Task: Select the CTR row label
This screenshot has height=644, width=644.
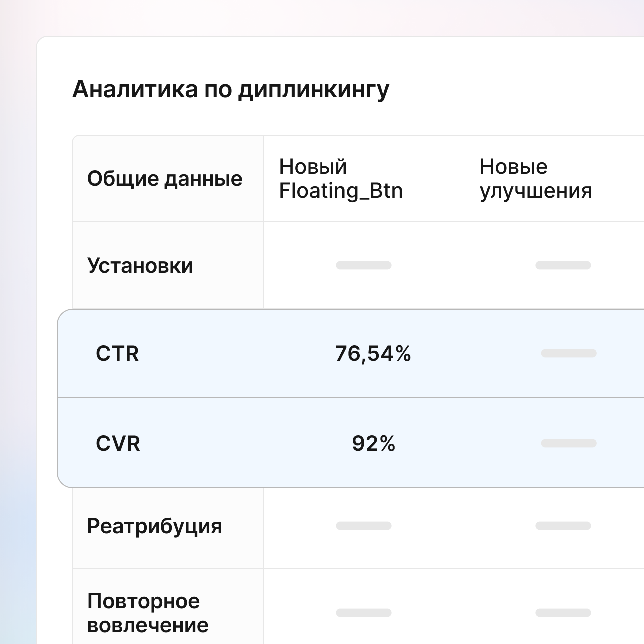Action: point(117,353)
